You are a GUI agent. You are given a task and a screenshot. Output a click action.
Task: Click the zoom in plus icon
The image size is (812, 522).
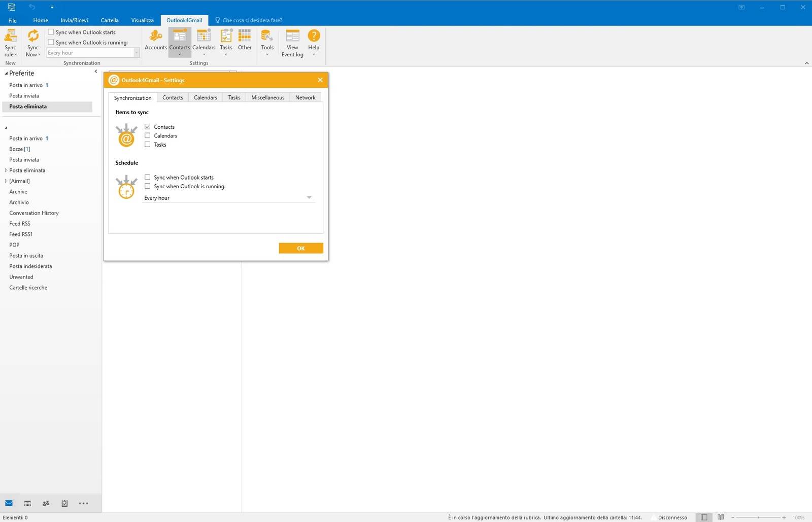pos(784,517)
